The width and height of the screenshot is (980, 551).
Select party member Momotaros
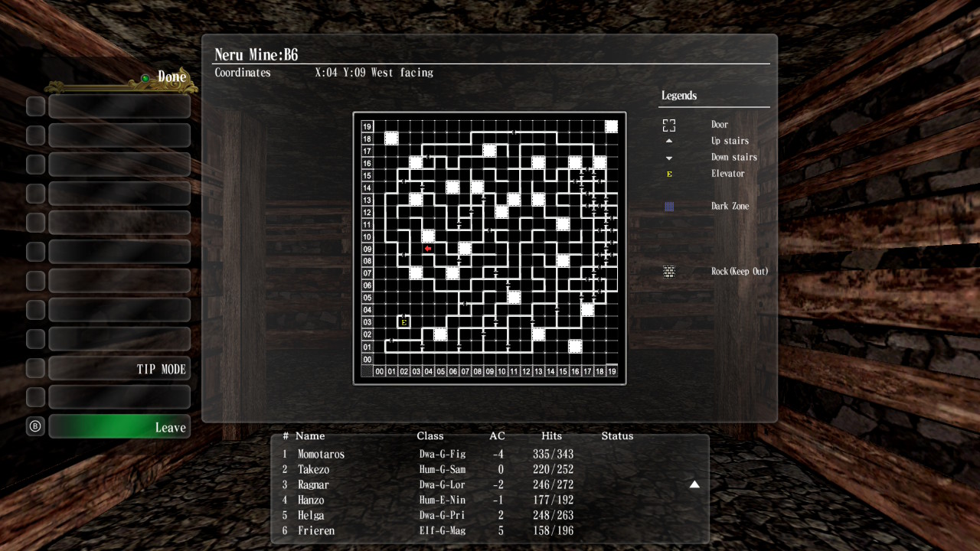click(x=321, y=454)
